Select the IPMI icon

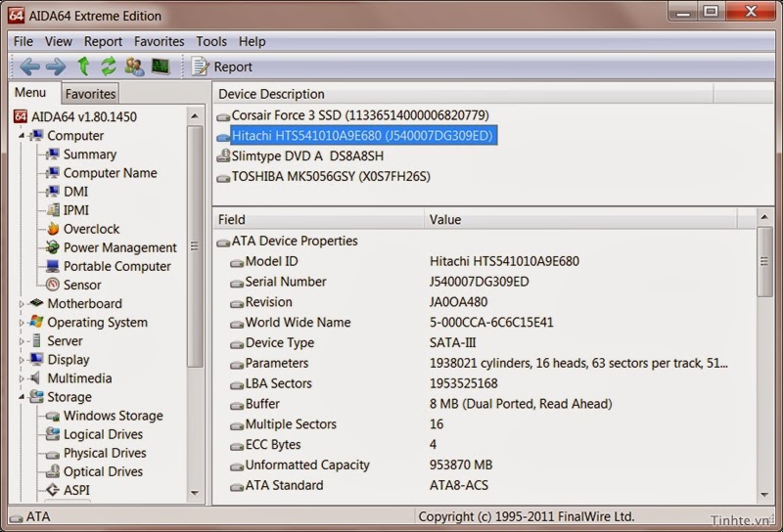[53, 210]
